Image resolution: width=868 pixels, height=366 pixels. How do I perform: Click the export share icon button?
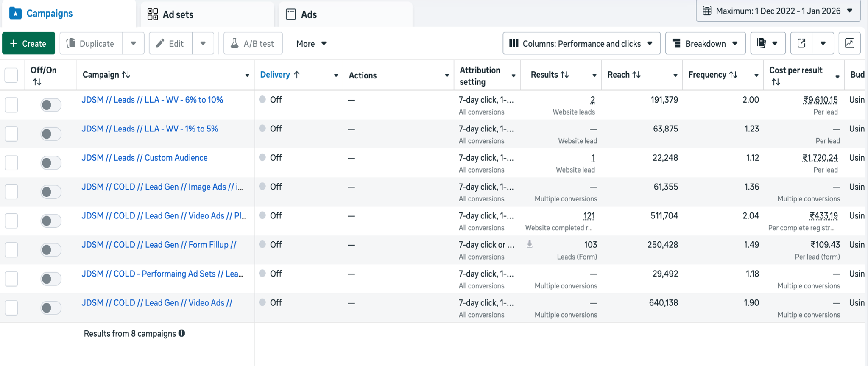tap(801, 43)
